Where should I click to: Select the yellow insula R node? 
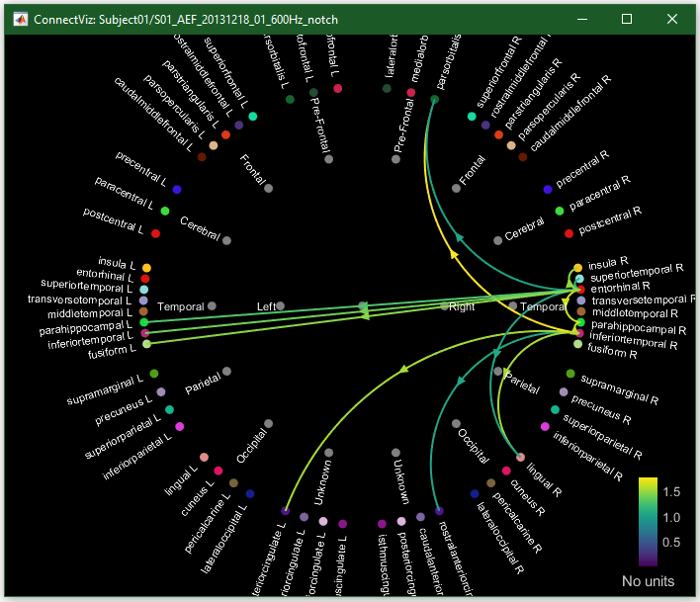pos(577,268)
